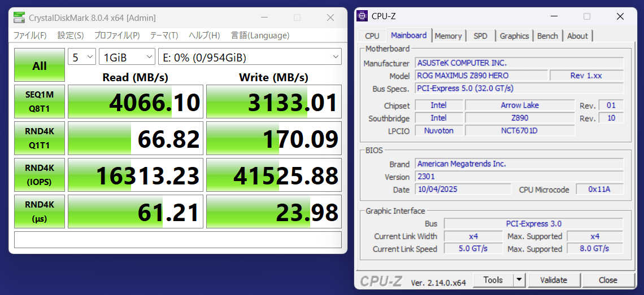Open the drive selector showing E: 0%
This screenshot has width=644, height=295.
click(250, 58)
